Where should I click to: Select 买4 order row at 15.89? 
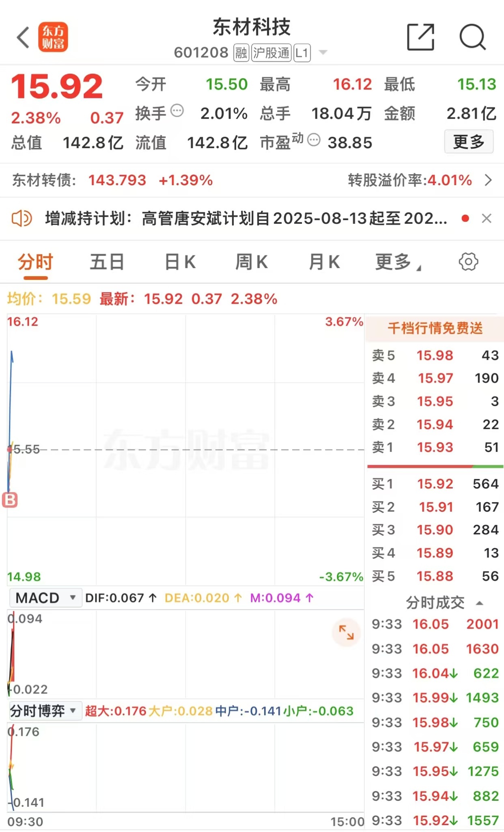pyautogui.click(x=435, y=553)
